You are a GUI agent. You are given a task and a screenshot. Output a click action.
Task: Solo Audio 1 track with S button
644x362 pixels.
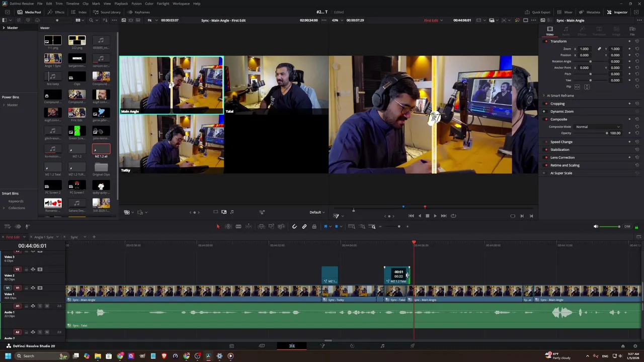click(x=40, y=306)
